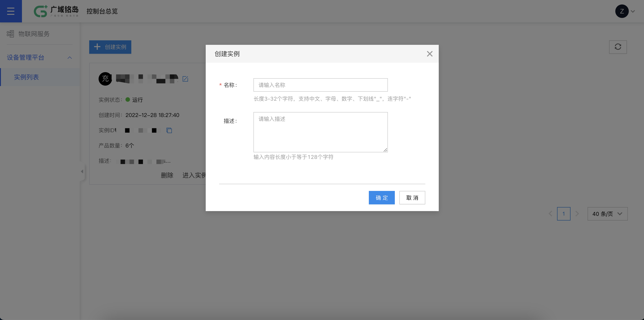The width and height of the screenshot is (644, 320).
Task: Collapse the sidebar with the arrow handle
Action: click(x=82, y=171)
